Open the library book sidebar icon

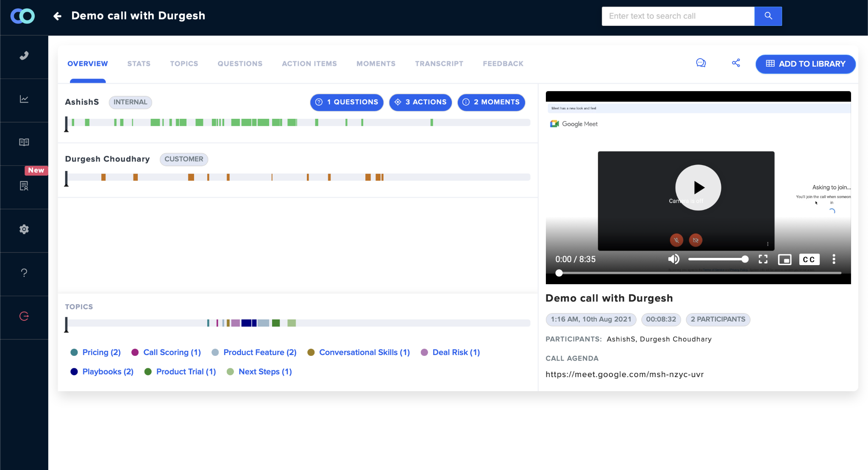coord(24,142)
